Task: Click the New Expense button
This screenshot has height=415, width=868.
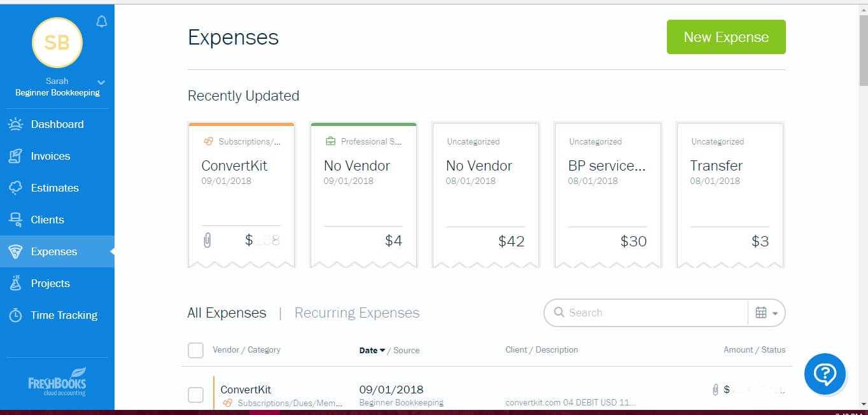Action: point(726,37)
